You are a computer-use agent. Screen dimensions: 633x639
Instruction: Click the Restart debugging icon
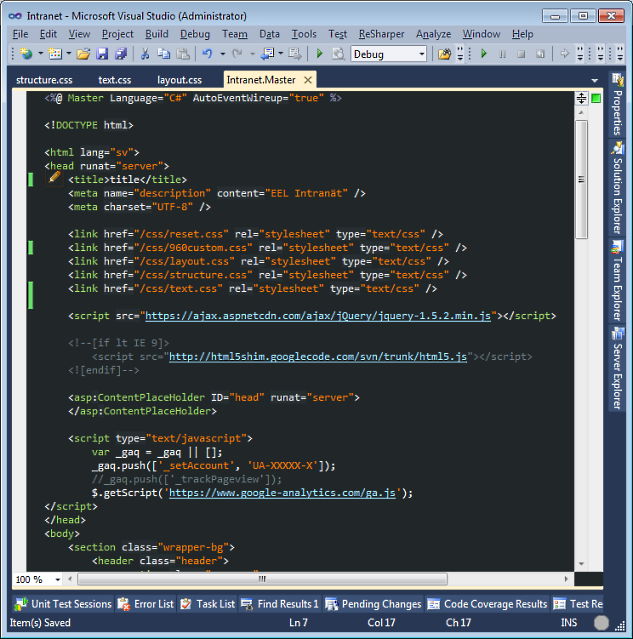[x=540, y=54]
